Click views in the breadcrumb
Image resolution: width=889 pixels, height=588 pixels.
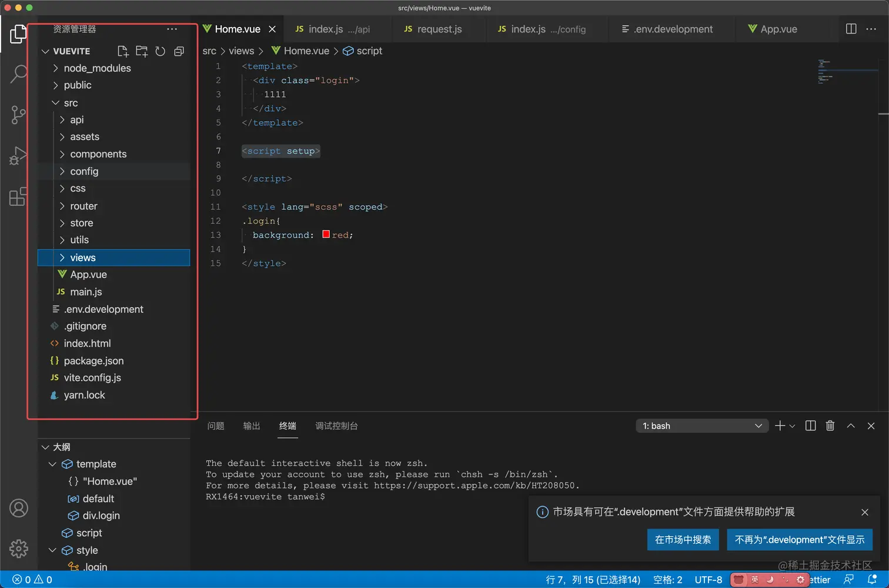click(x=242, y=51)
